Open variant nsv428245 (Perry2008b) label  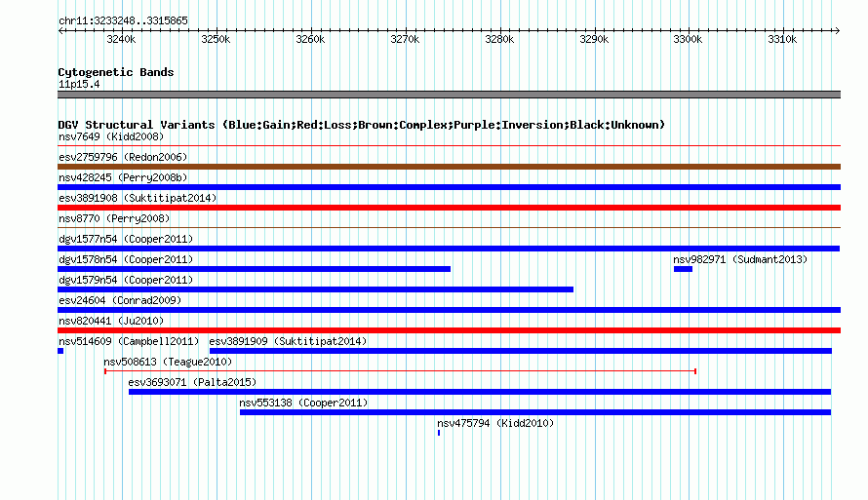[123, 177]
